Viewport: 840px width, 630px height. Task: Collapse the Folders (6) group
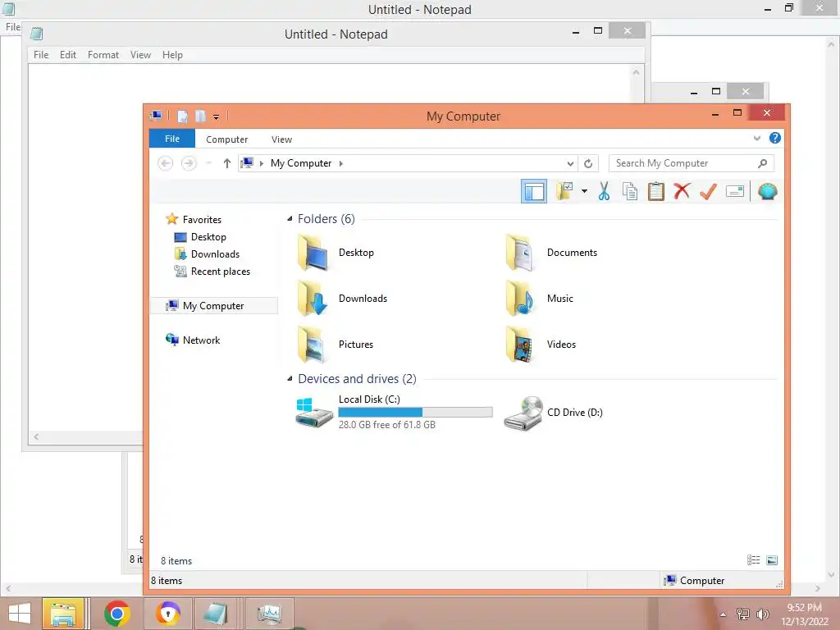click(290, 218)
